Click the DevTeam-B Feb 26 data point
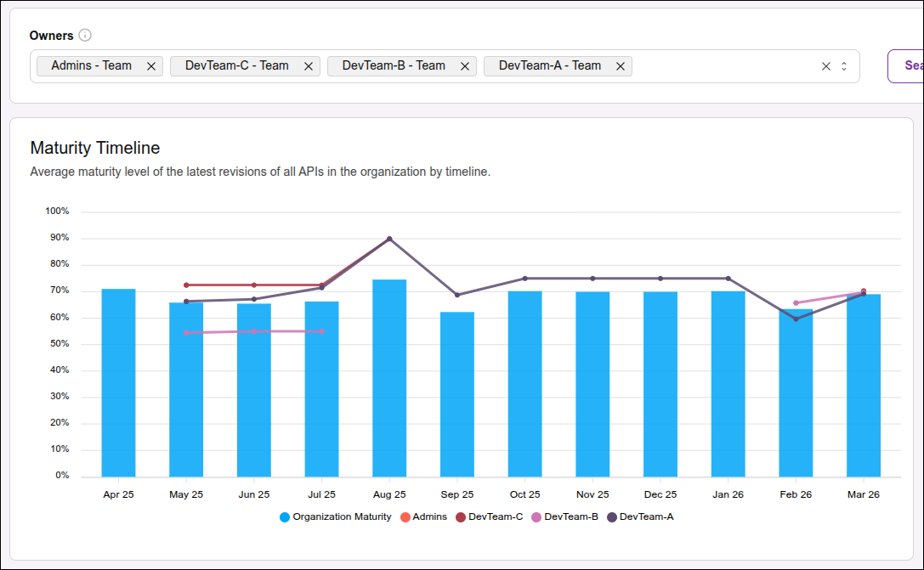924x570 pixels. 796,302
